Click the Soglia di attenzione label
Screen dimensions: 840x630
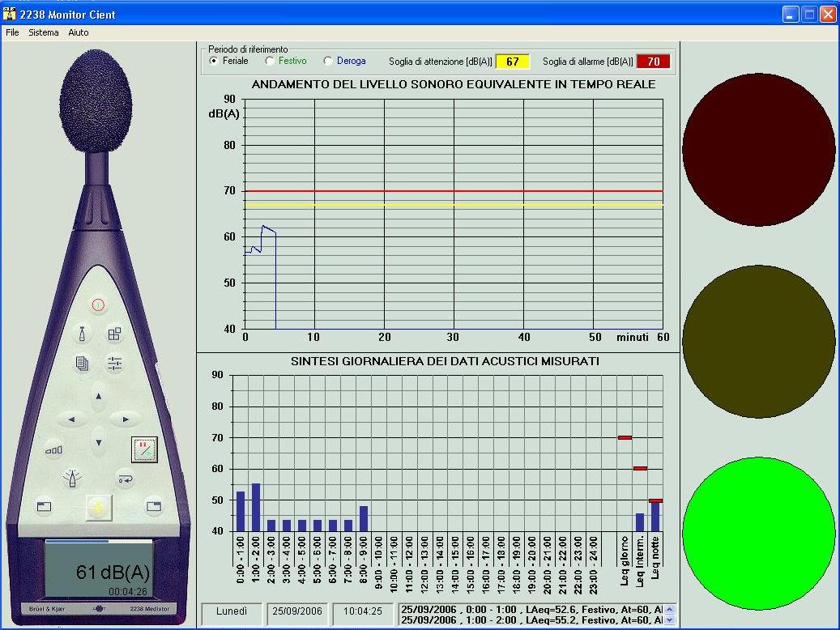coord(441,62)
